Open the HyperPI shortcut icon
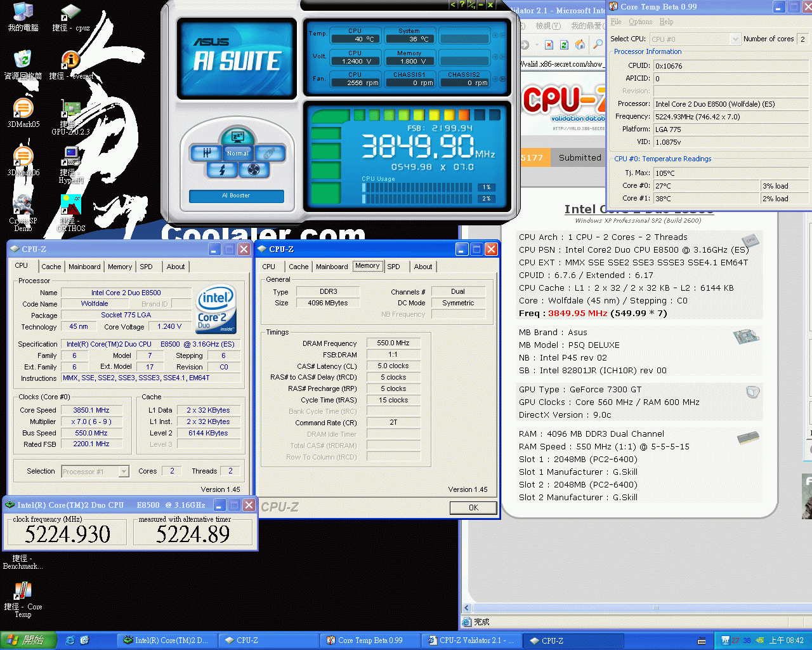The height and width of the screenshot is (650, 812). 70,165
